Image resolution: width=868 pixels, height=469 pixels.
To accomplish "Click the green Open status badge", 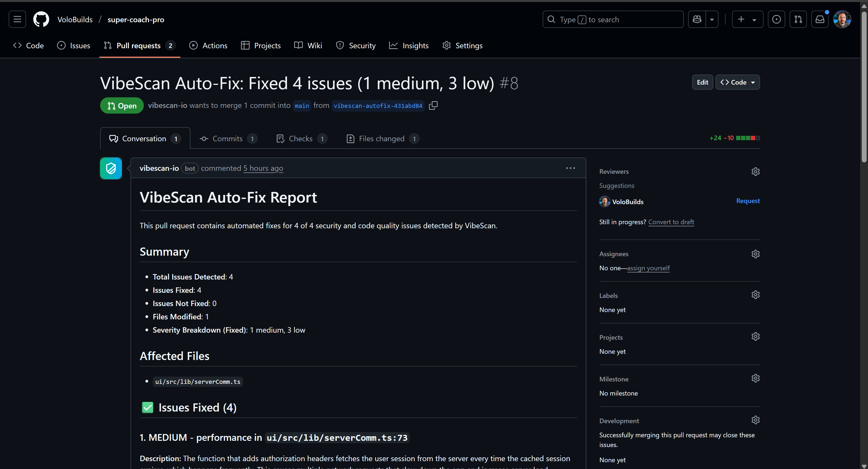I will click(122, 106).
